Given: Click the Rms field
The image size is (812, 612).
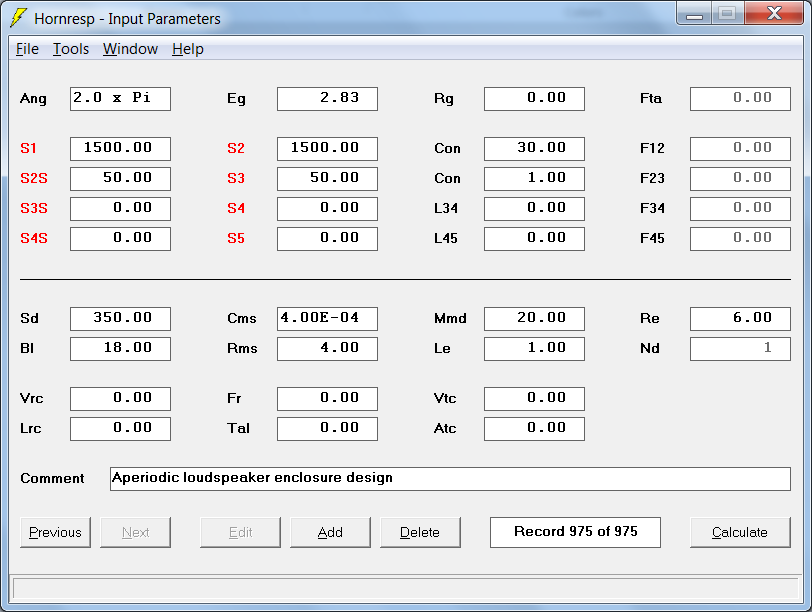Looking at the screenshot, I should point(327,348).
